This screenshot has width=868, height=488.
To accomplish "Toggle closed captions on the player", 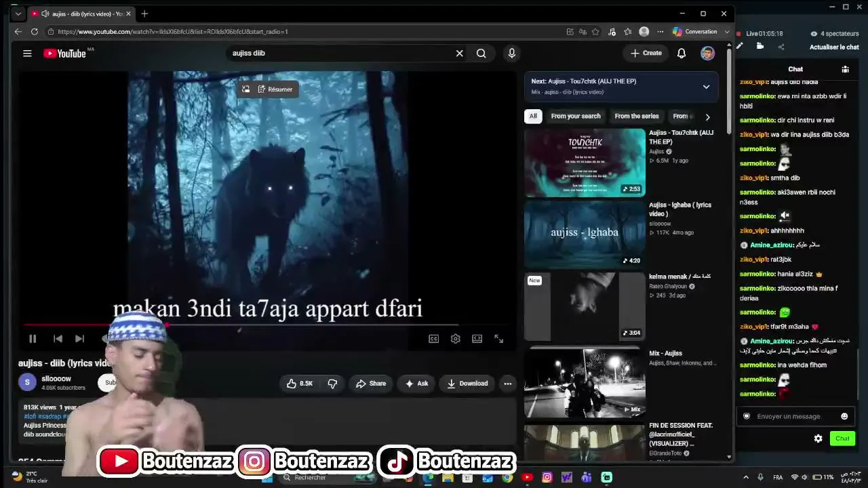I will [433, 339].
